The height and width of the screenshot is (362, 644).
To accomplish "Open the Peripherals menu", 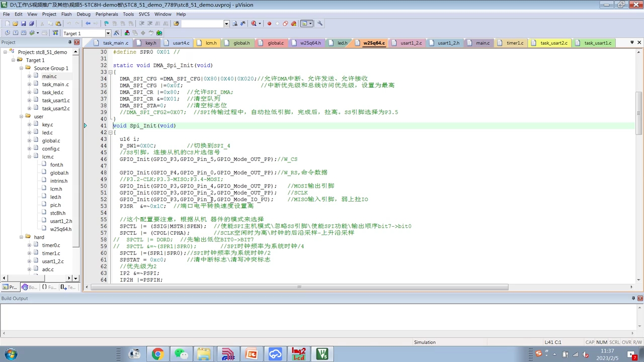I will (x=107, y=14).
